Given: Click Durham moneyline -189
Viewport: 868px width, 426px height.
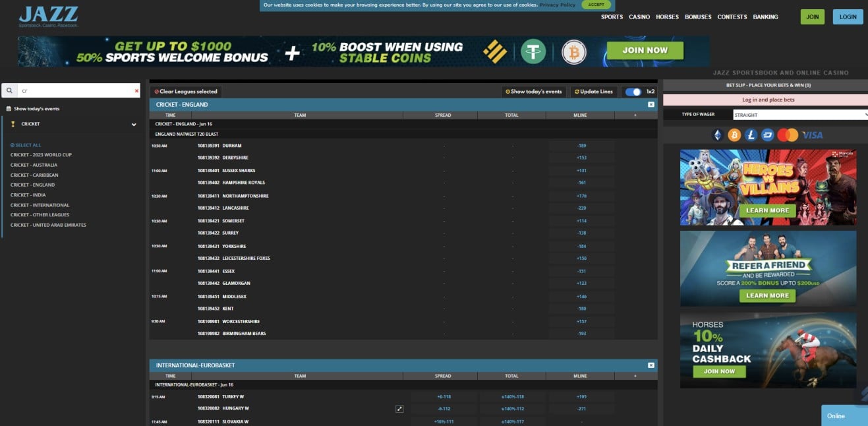Looking at the screenshot, I should pos(581,146).
